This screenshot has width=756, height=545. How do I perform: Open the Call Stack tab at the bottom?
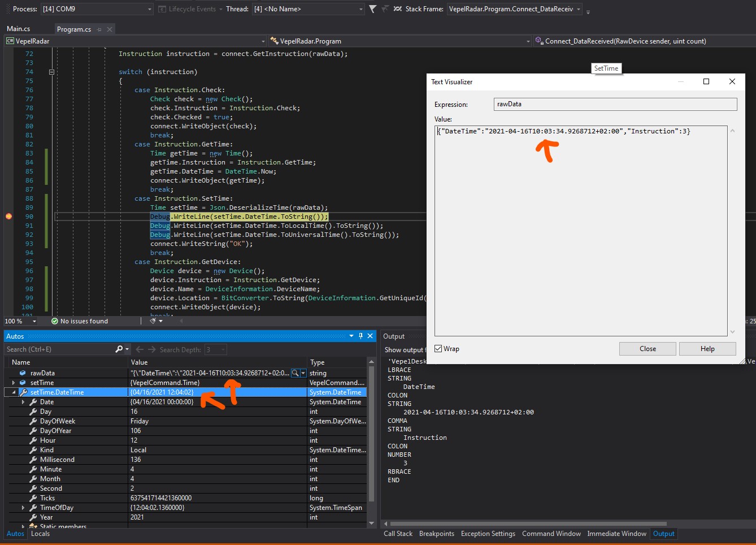(x=398, y=533)
